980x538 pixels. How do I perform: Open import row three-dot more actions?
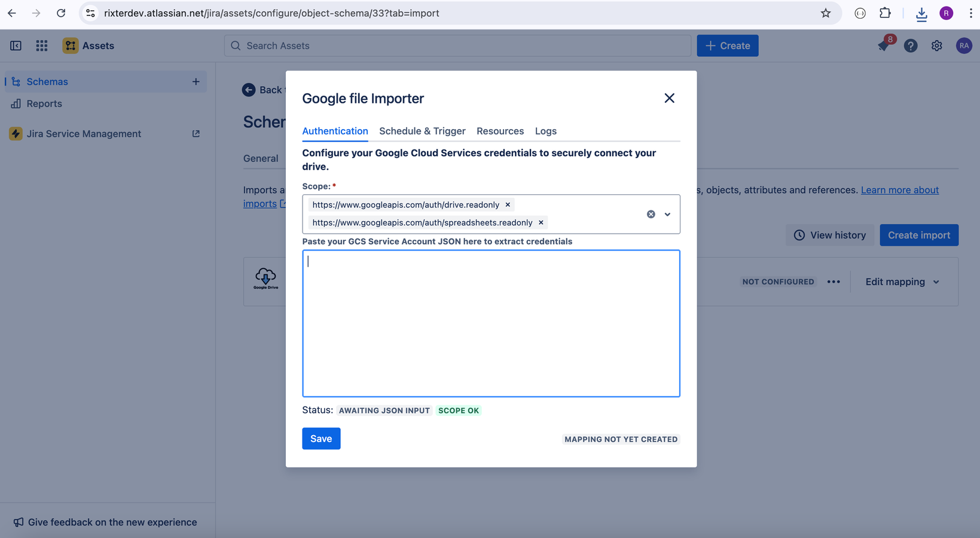pos(834,282)
